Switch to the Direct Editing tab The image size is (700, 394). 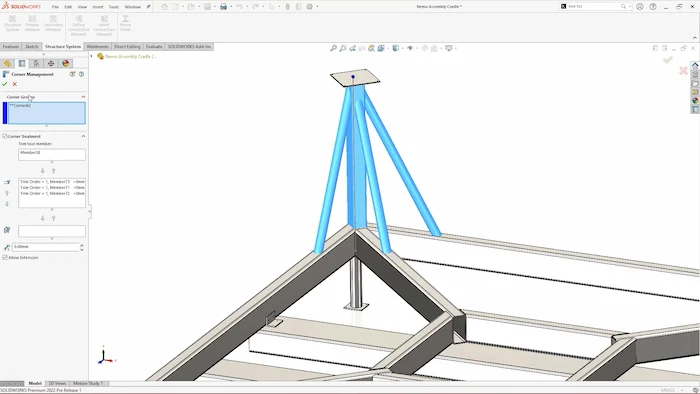pos(127,46)
